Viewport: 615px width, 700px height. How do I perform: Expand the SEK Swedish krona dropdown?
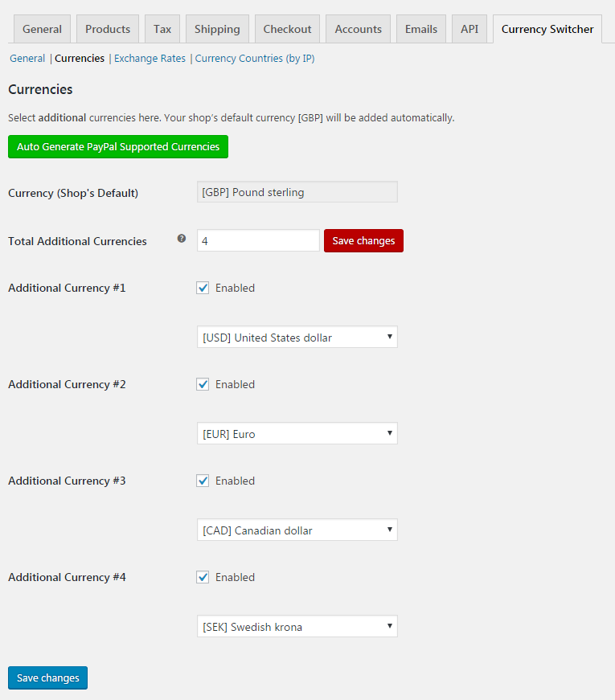[297, 626]
